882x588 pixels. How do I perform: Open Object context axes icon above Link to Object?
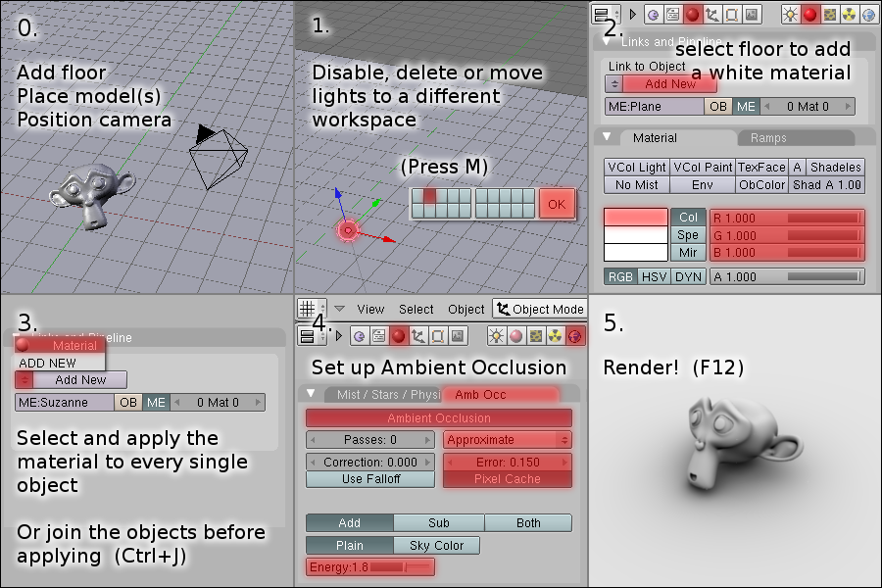[712, 15]
